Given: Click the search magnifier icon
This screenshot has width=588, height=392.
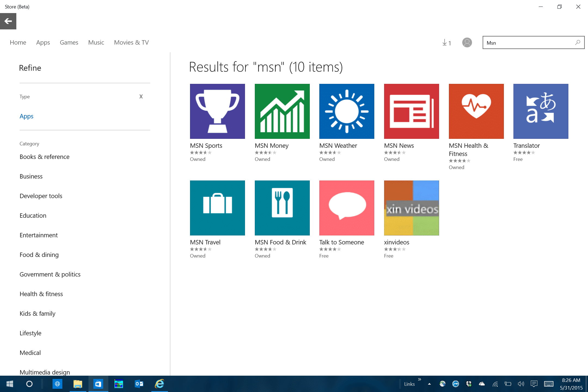Looking at the screenshot, I should point(578,42).
